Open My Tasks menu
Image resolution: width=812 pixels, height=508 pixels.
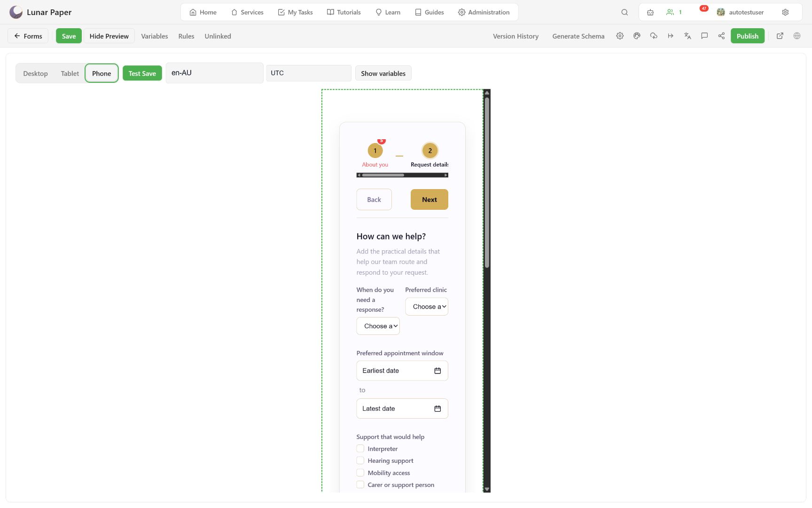295,12
